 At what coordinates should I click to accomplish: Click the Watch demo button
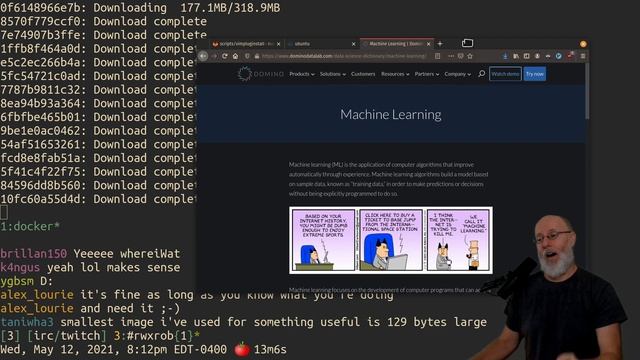click(x=505, y=74)
